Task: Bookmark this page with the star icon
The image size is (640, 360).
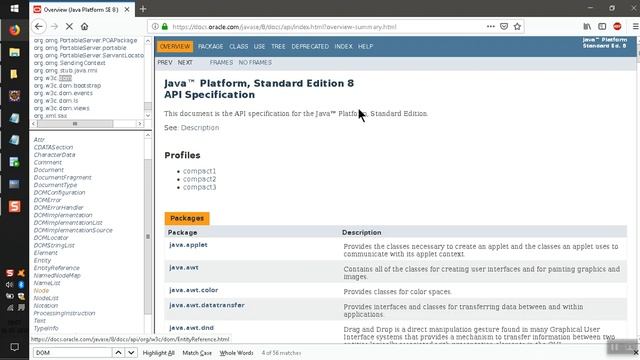Action: click(517, 27)
